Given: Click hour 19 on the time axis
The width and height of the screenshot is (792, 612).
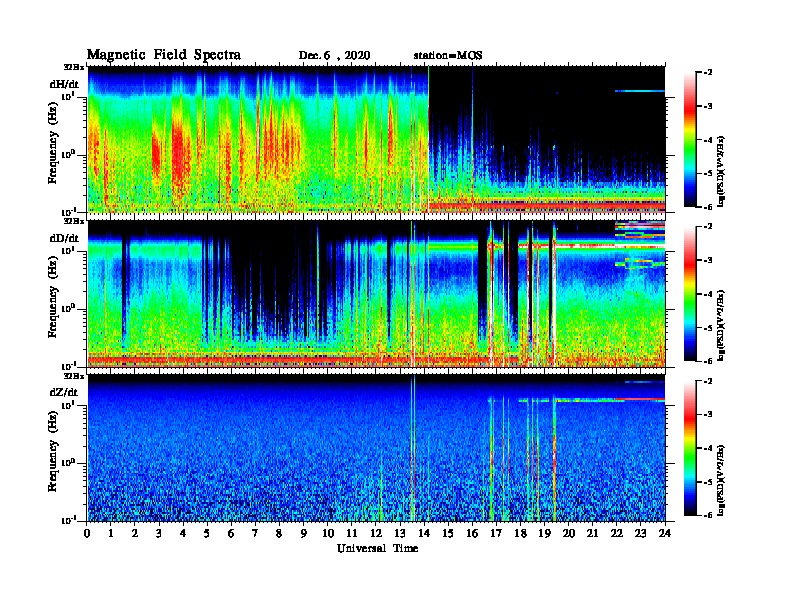Looking at the screenshot, I should tap(544, 533).
